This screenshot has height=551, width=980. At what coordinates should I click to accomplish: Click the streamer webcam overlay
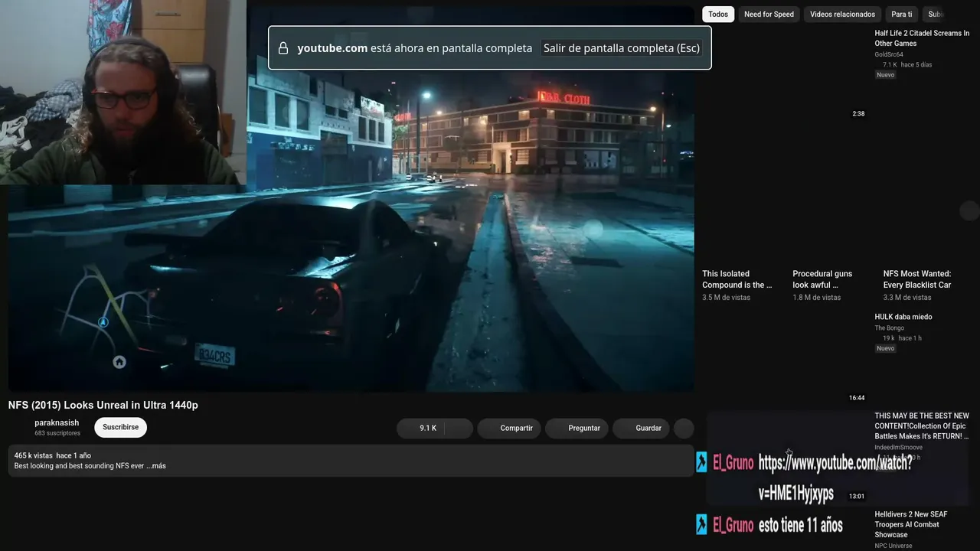[122, 92]
